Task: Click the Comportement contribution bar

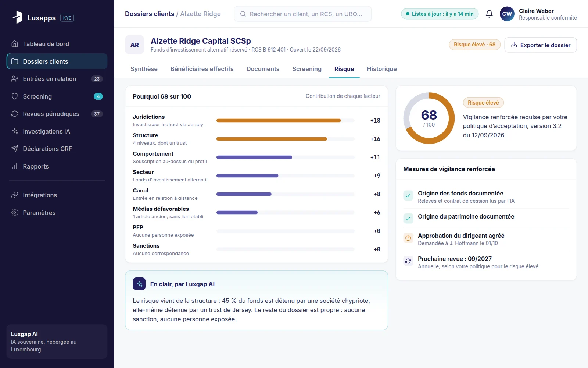Action: [286, 157]
